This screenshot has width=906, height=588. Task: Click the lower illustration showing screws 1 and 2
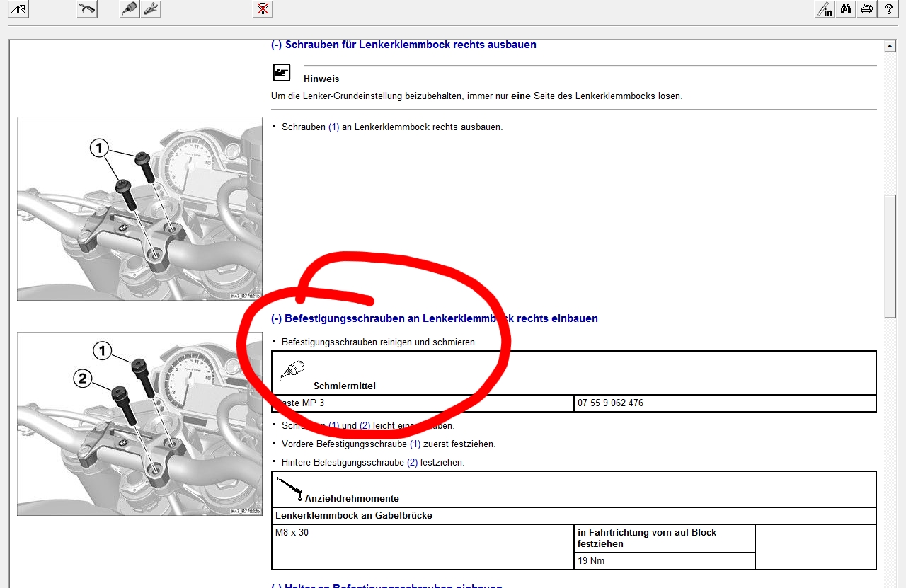(x=139, y=423)
